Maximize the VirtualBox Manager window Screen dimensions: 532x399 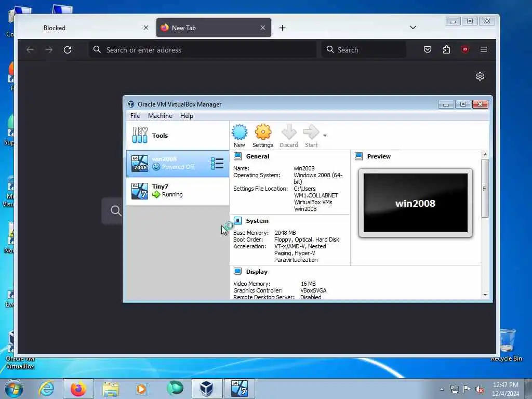[463, 104]
